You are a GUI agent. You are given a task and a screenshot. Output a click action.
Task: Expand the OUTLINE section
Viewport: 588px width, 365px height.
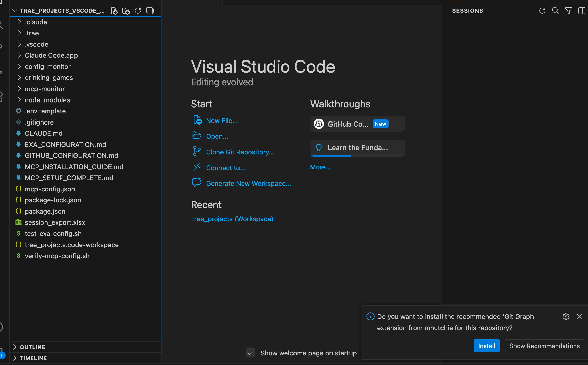pos(32,347)
